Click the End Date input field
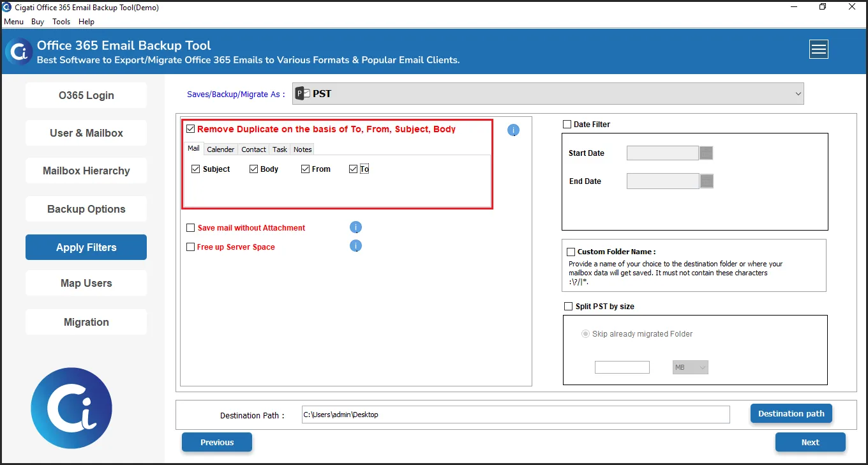The width and height of the screenshot is (868, 465). click(662, 181)
